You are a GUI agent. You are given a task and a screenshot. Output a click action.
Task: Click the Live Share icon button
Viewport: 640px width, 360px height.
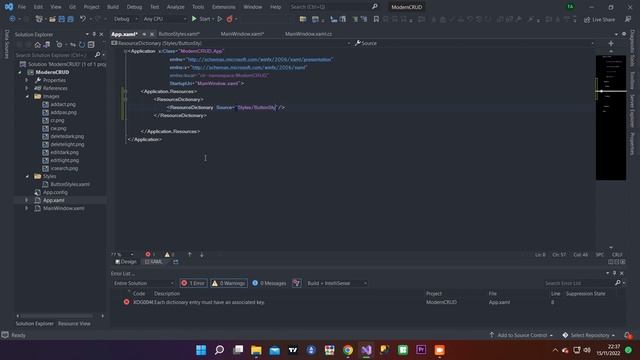(x=599, y=19)
